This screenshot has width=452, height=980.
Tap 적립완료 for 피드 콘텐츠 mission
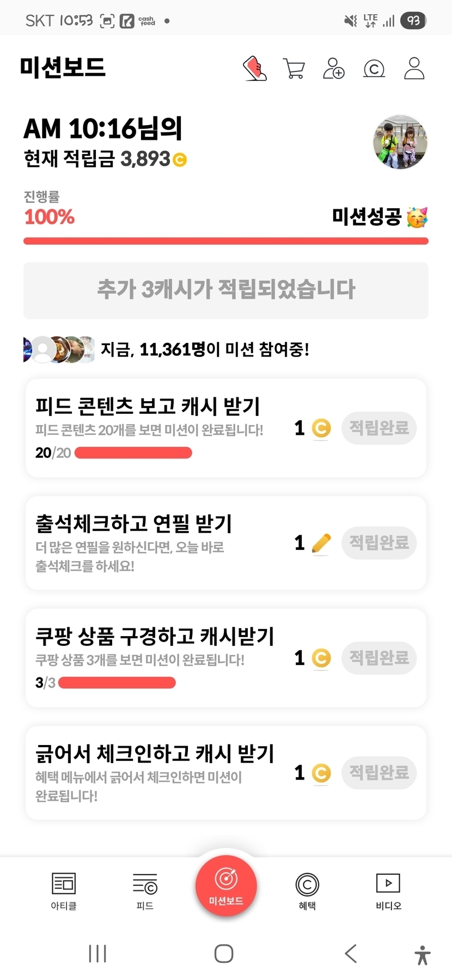point(379,428)
